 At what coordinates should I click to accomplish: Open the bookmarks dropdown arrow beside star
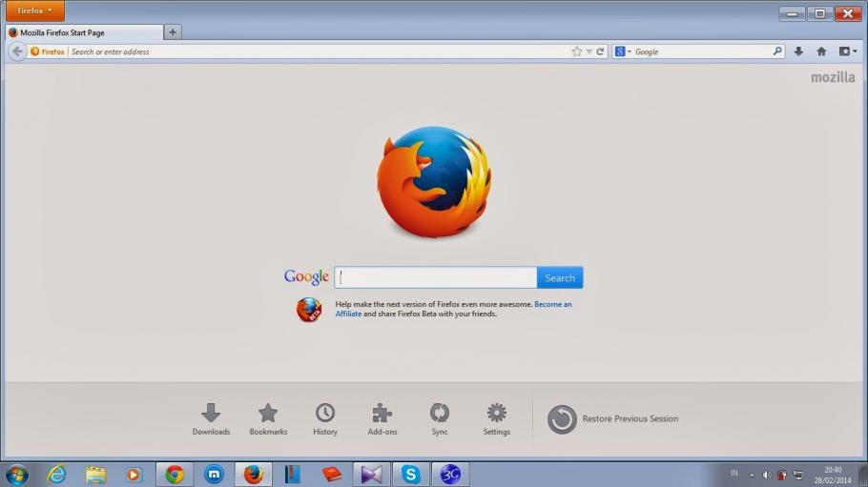point(589,51)
